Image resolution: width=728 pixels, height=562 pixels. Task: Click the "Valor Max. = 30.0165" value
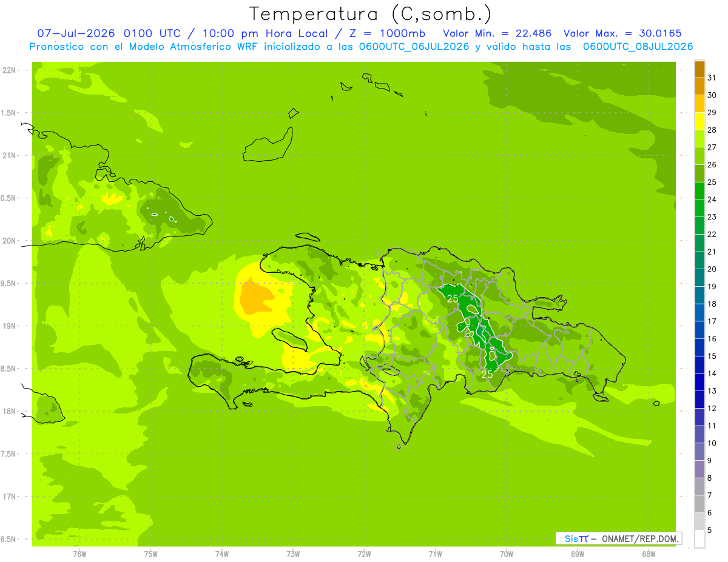pos(622,33)
